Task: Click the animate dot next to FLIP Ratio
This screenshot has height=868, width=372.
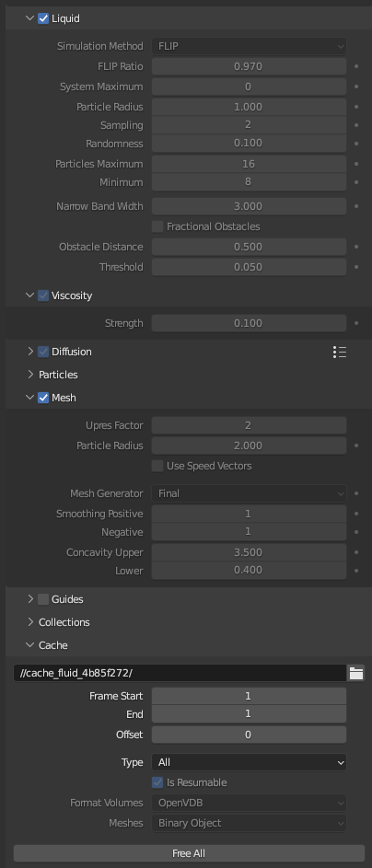Action: [x=356, y=66]
